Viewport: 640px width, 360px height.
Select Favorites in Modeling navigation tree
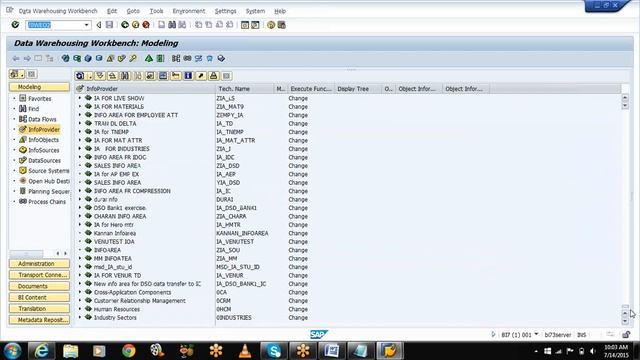(40, 99)
